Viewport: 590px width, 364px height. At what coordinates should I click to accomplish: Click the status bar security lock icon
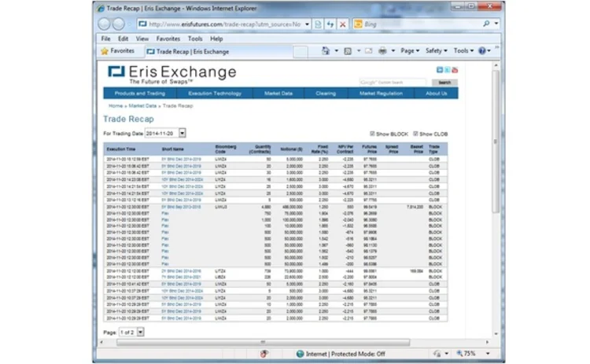tap(437, 354)
